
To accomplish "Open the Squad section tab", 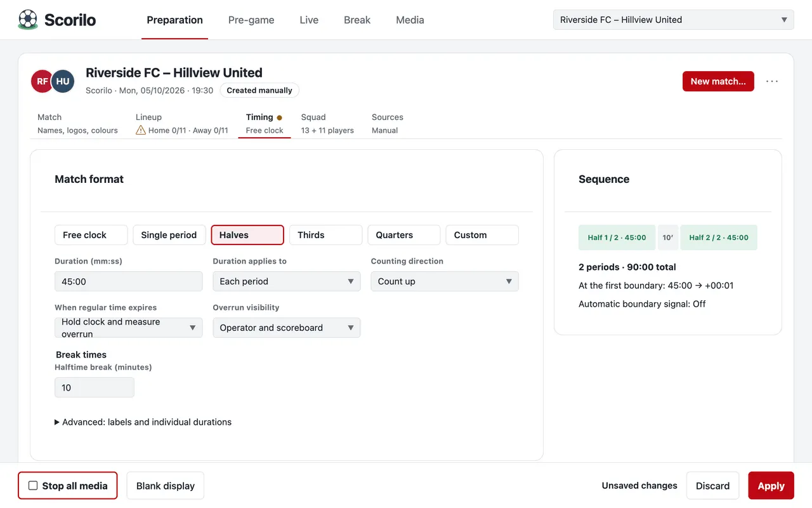I will tap(327, 124).
